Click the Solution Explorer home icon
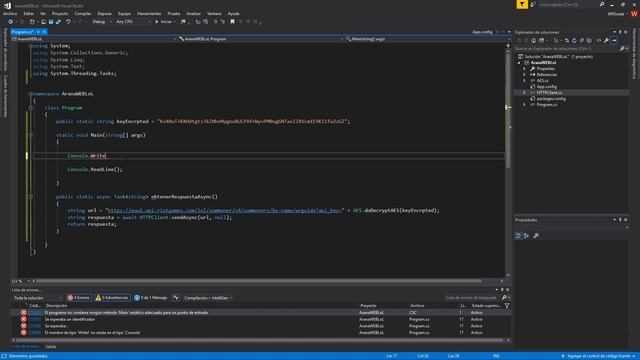Image resolution: width=640 pixels, height=360 pixels. click(533, 40)
